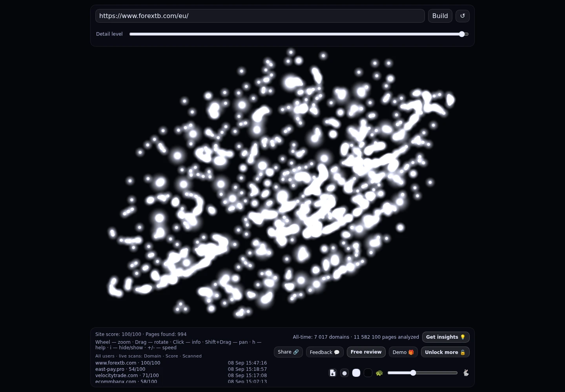Image resolution: width=565 pixels, height=392 pixels.
Task: Click Unlock more button
Action: tap(445, 352)
